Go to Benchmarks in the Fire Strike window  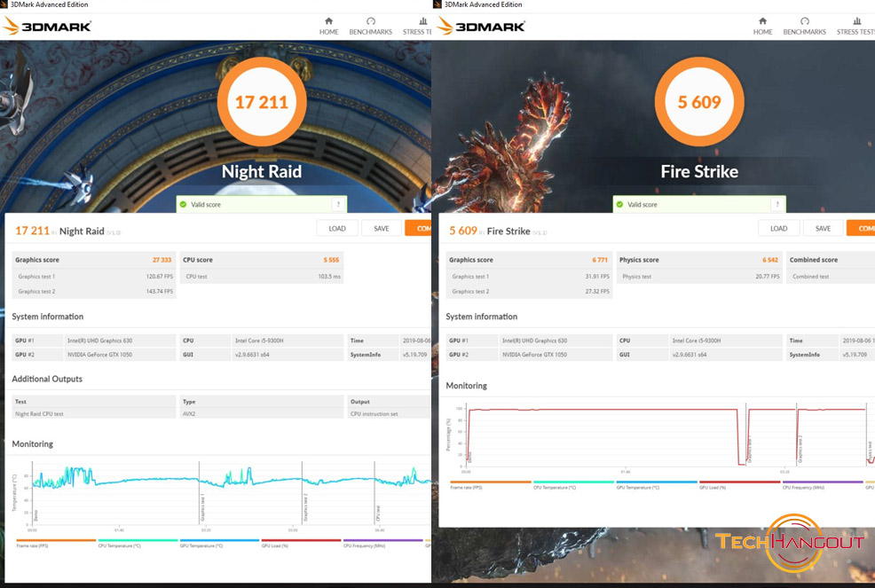804,27
